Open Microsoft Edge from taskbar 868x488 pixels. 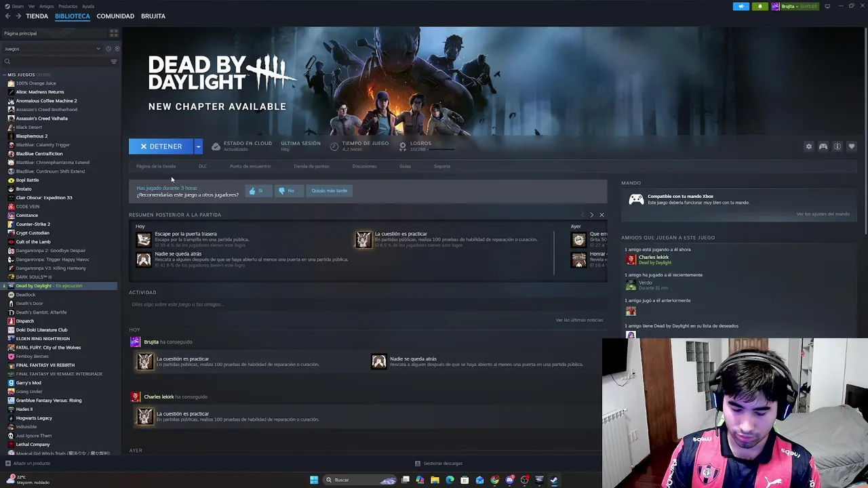tap(450, 480)
